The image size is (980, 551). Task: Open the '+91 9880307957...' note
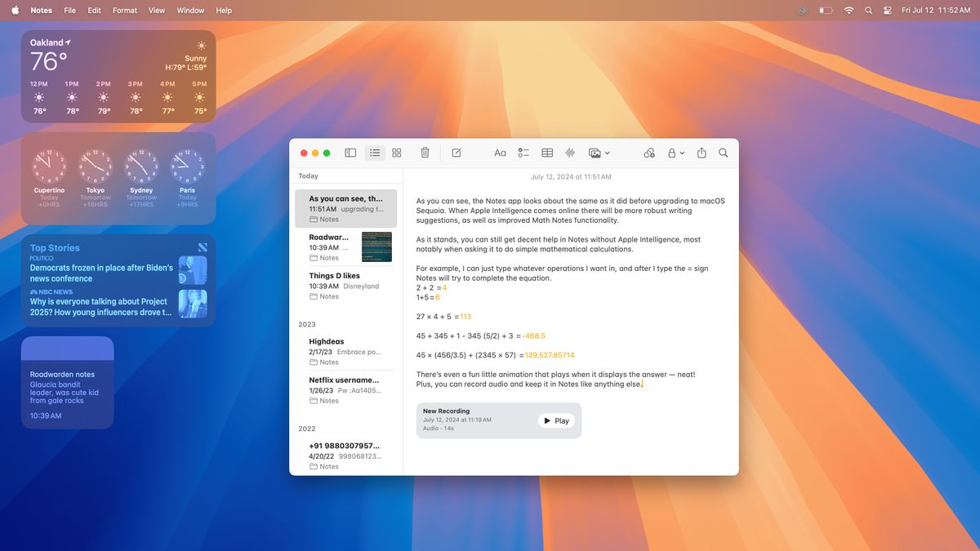[x=346, y=455]
